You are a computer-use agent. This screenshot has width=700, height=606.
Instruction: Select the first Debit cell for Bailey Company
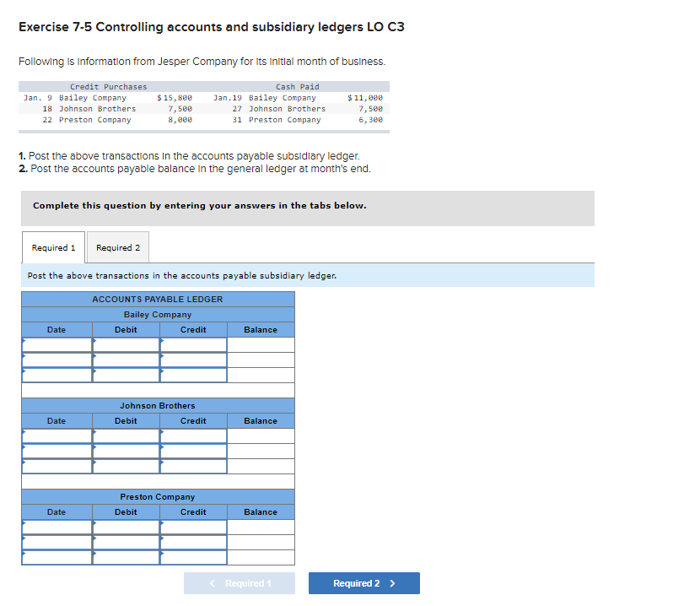[125, 344]
